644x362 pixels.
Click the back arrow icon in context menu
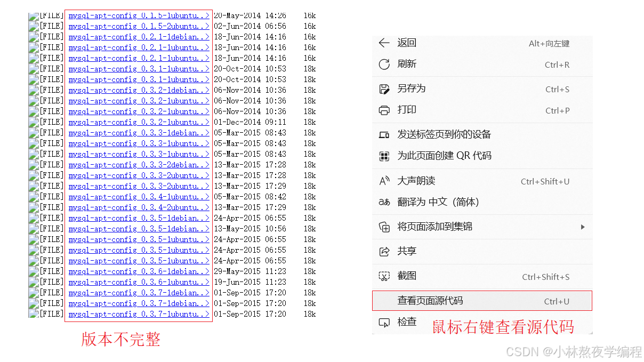[x=384, y=43]
